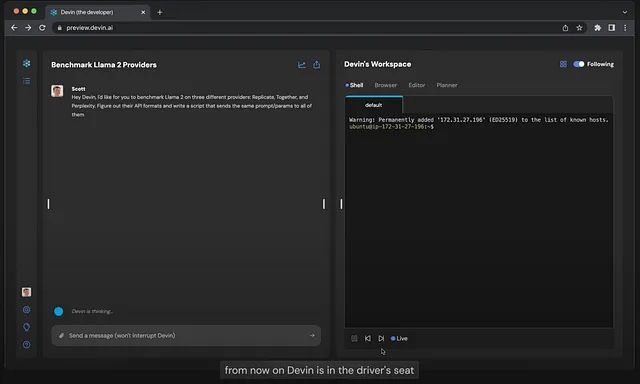The image size is (640, 384).
Task: Reload the page with refresh button
Action: (x=42, y=28)
